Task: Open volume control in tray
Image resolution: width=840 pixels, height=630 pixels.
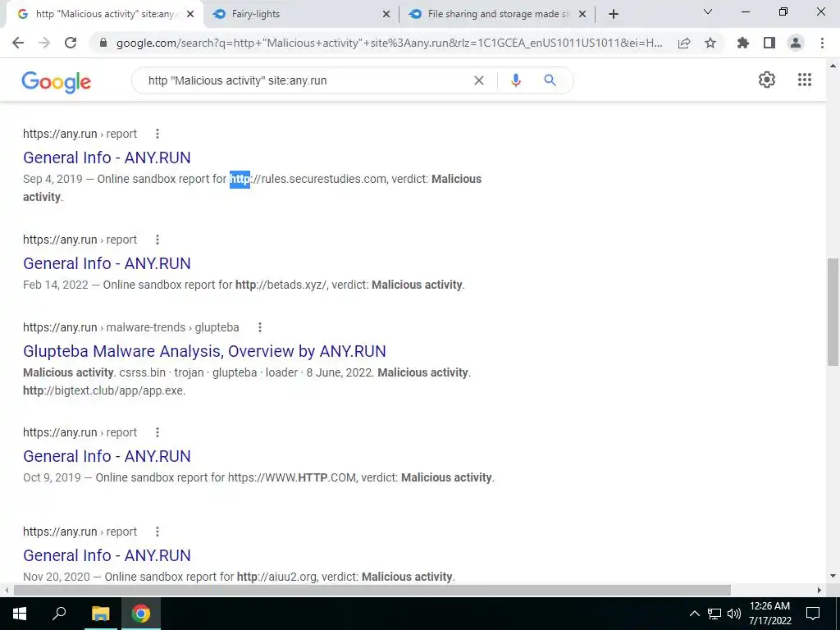Action: [x=734, y=614]
